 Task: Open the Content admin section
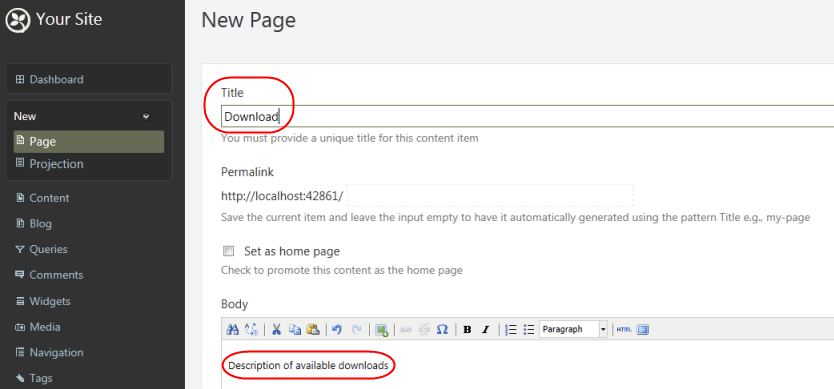[x=49, y=198]
